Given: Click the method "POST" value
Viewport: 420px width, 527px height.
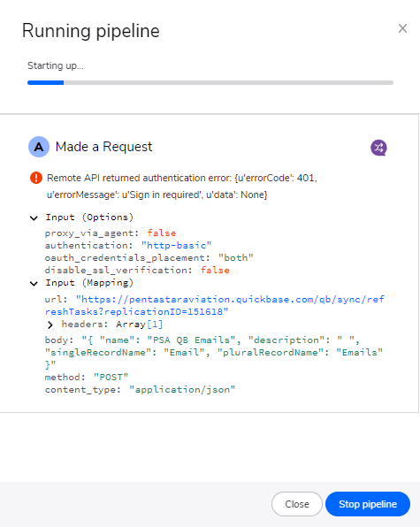Looking at the screenshot, I should coord(111,377).
